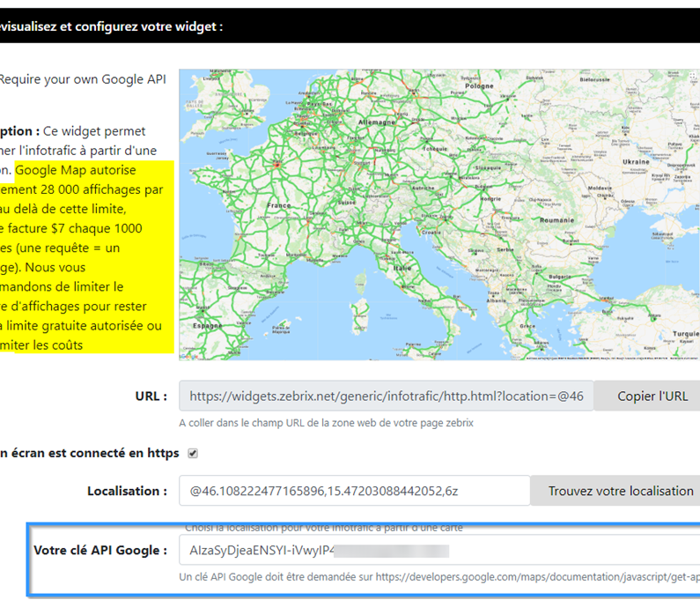Click the Paris traffic hotspot on map

pos(276,163)
